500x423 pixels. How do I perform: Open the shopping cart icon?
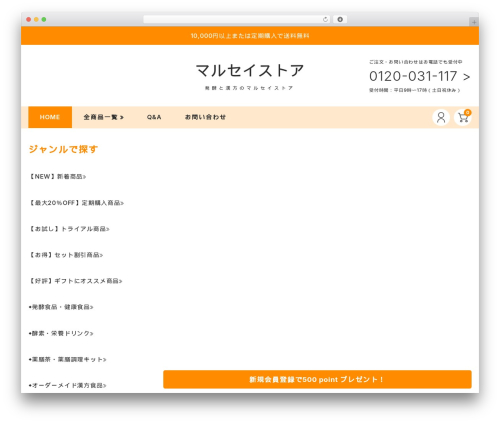click(463, 117)
